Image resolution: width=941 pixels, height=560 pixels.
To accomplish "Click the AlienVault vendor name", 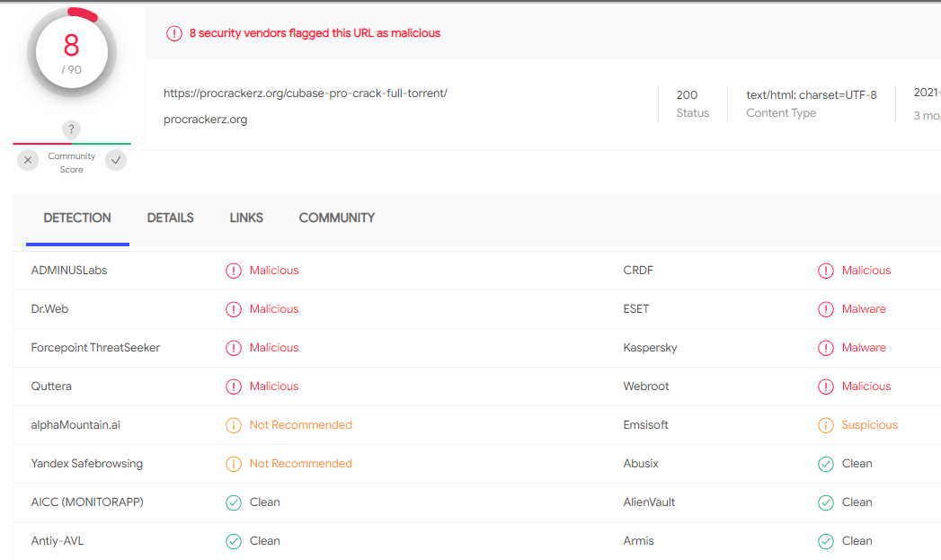I will [649, 502].
